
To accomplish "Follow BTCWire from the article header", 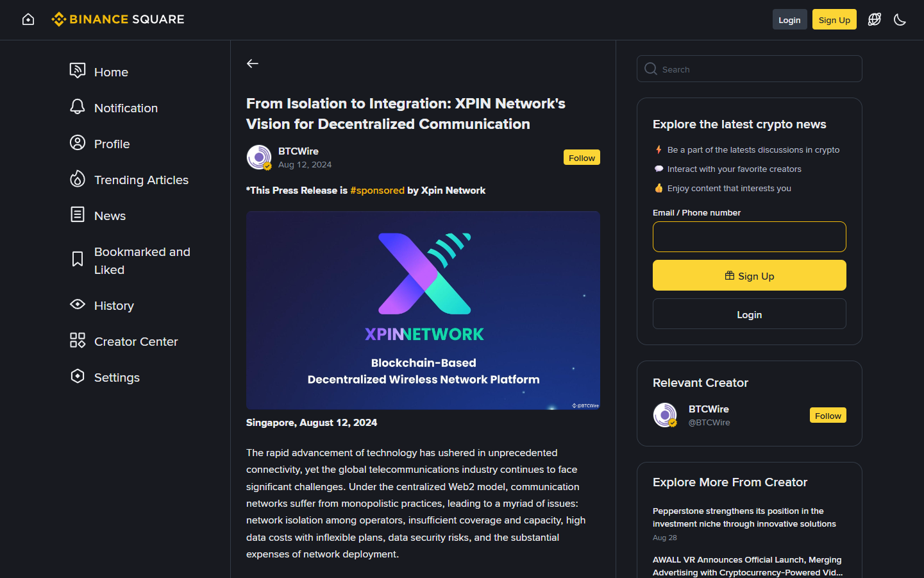I will (581, 158).
